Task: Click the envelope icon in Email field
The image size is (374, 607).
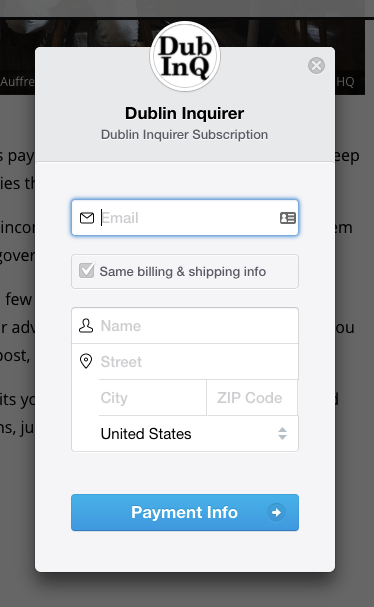Action: 87,218
